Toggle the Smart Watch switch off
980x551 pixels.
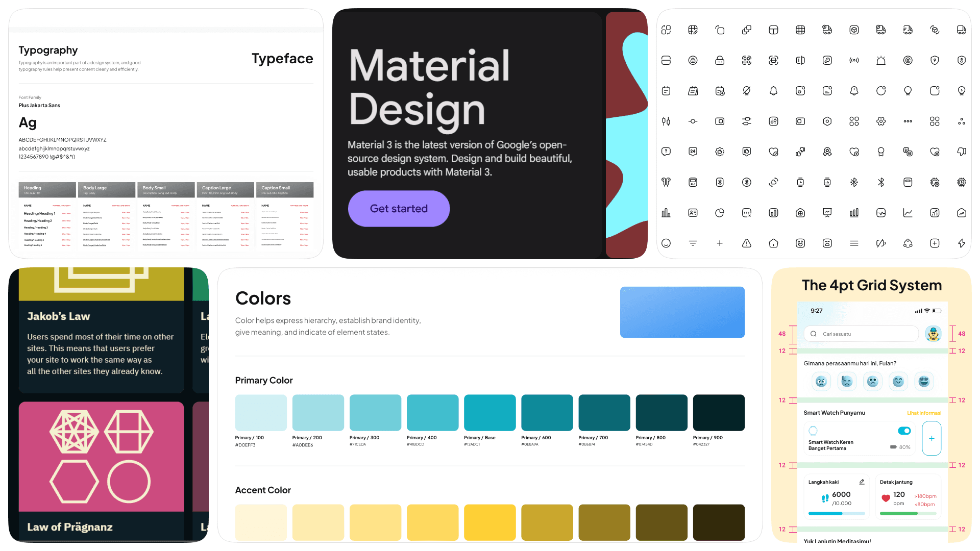coord(904,431)
